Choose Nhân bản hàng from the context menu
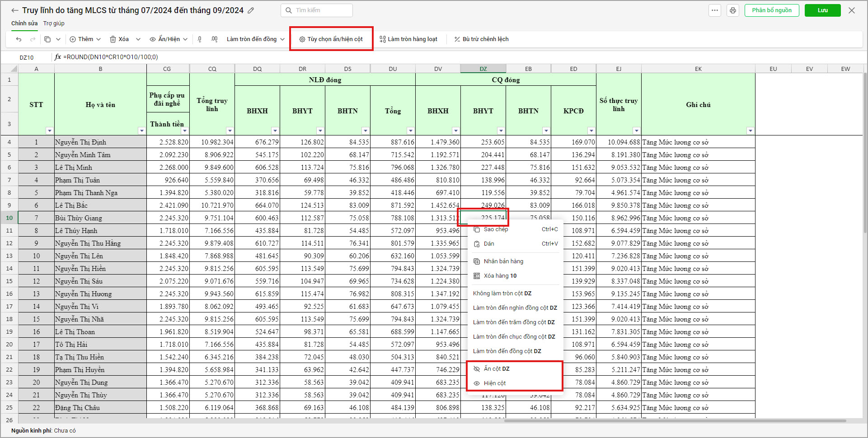Viewport: 868px width, 438px height. point(515,261)
